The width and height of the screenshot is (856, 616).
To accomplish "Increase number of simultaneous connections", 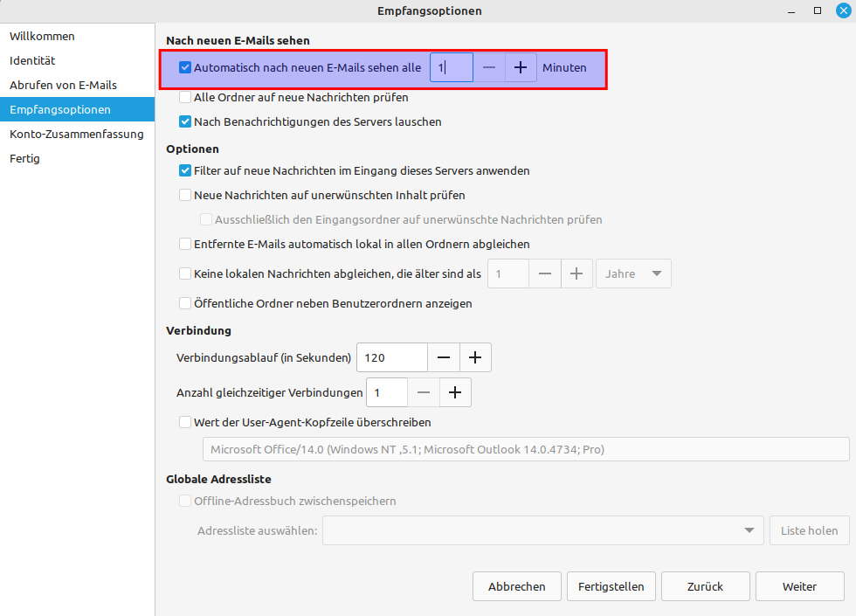I will click(454, 393).
